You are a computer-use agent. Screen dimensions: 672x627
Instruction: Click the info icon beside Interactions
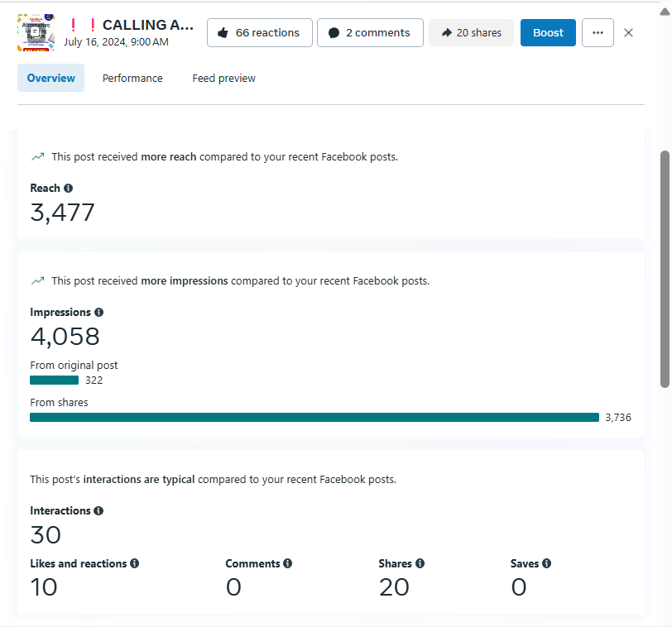click(x=98, y=511)
